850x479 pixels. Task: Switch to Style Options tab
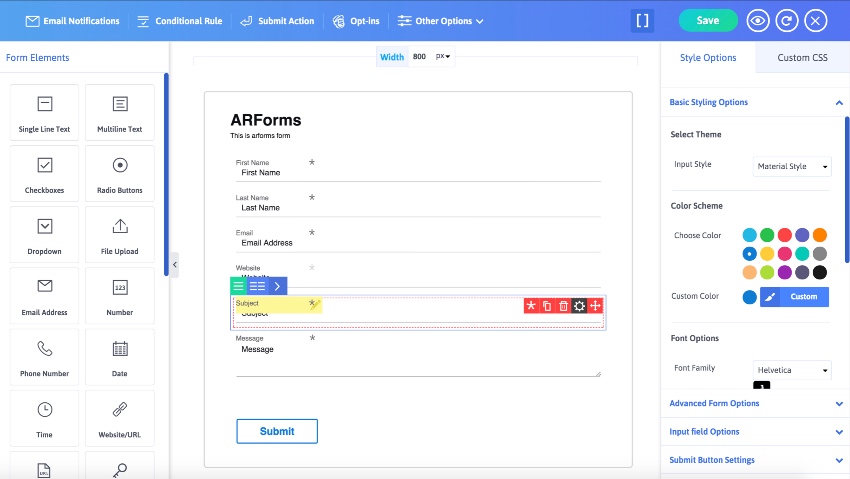(x=708, y=57)
